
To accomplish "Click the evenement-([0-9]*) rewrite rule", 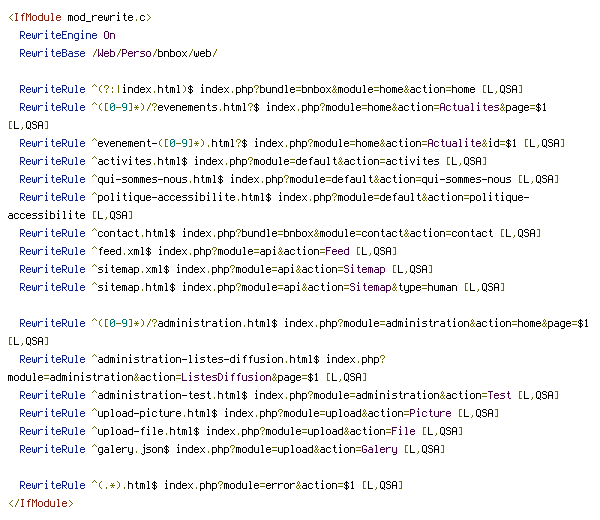I will pyautogui.click(x=292, y=143).
